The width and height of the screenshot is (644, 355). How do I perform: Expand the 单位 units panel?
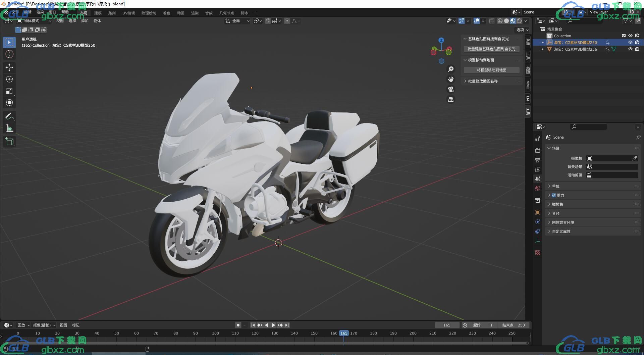(549, 186)
